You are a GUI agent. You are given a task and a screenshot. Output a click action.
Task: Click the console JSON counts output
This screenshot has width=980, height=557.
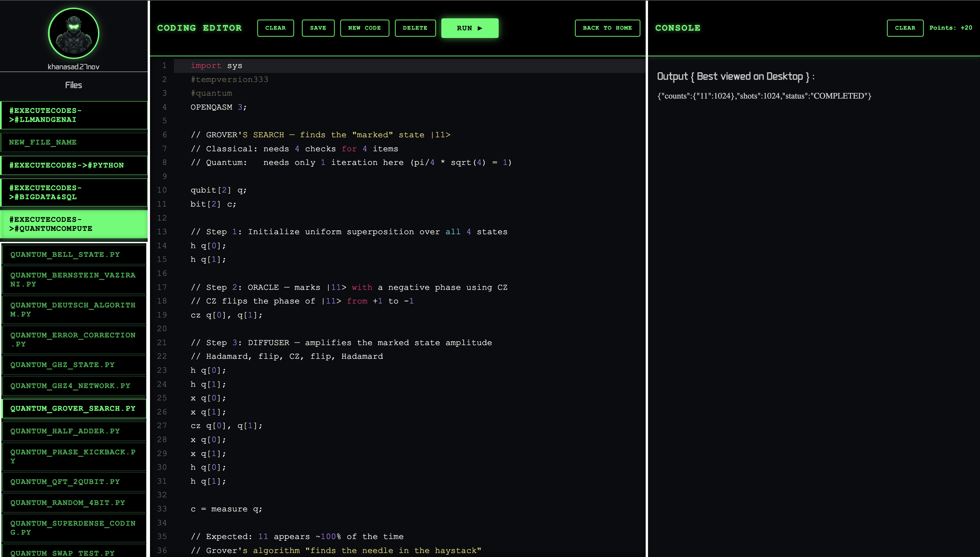tap(764, 96)
